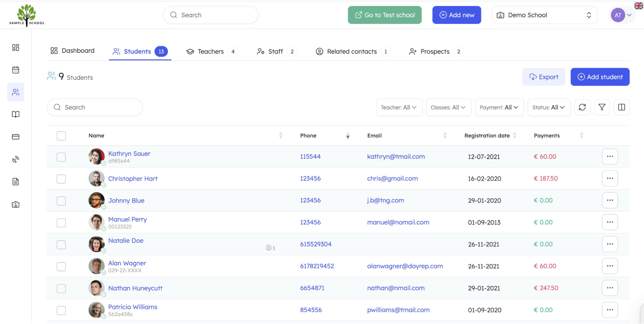Open the funnel filter icon

pyautogui.click(x=601, y=107)
